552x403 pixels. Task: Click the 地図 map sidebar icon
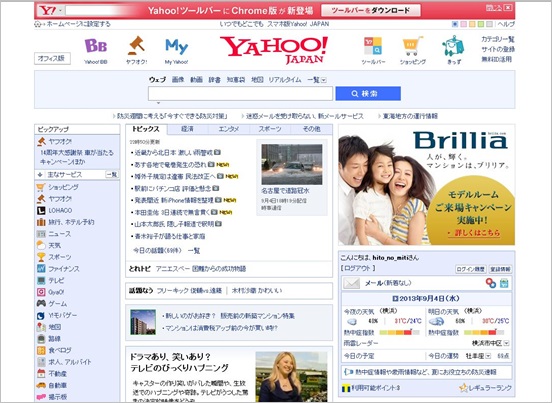tap(41, 327)
